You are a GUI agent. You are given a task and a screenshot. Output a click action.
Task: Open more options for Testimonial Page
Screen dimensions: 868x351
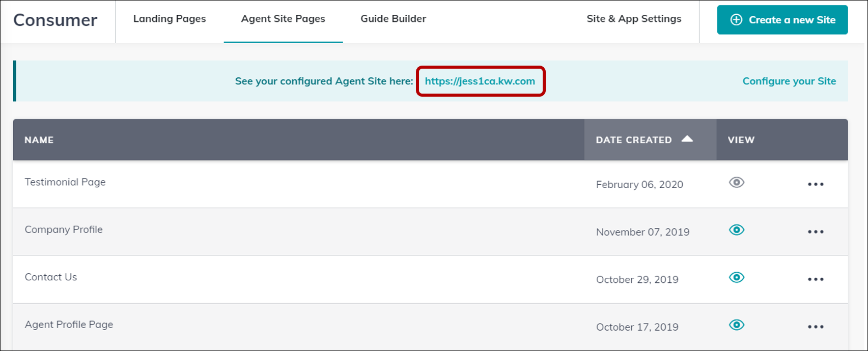tap(816, 184)
